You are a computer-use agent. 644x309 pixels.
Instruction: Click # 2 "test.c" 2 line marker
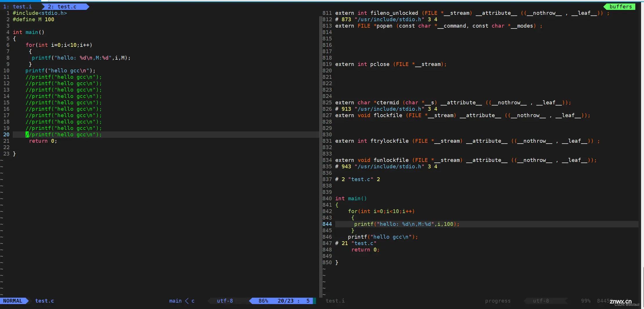(x=358, y=179)
